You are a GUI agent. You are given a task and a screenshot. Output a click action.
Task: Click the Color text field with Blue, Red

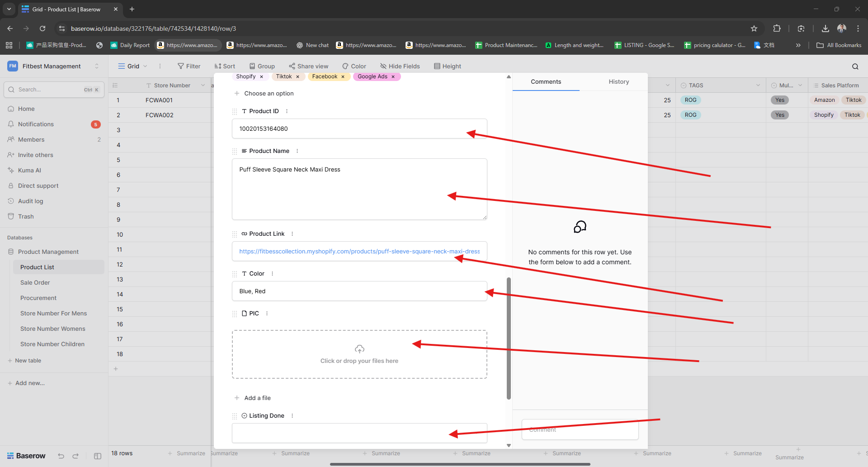[359, 291]
